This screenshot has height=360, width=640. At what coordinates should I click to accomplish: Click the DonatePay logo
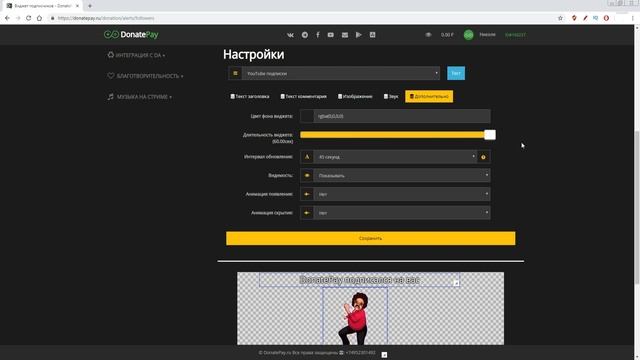(x=131, y=35)
